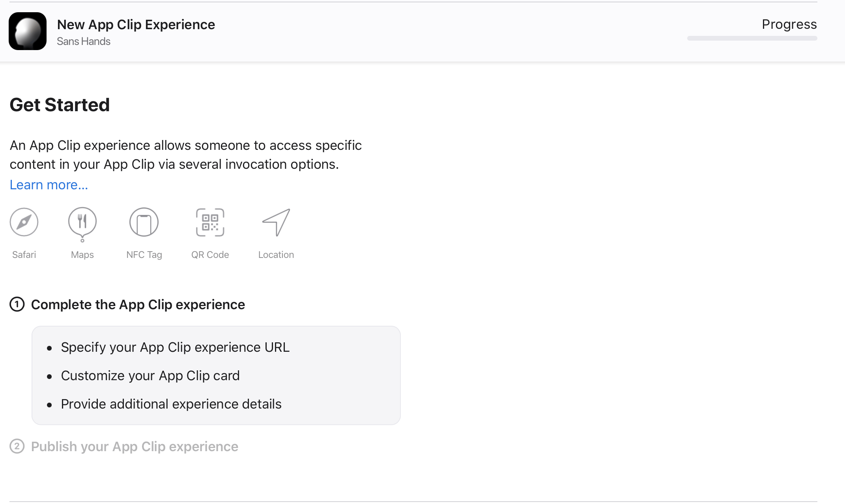
Task: Select the QR Code invocation icon
Action: [210, 222]
